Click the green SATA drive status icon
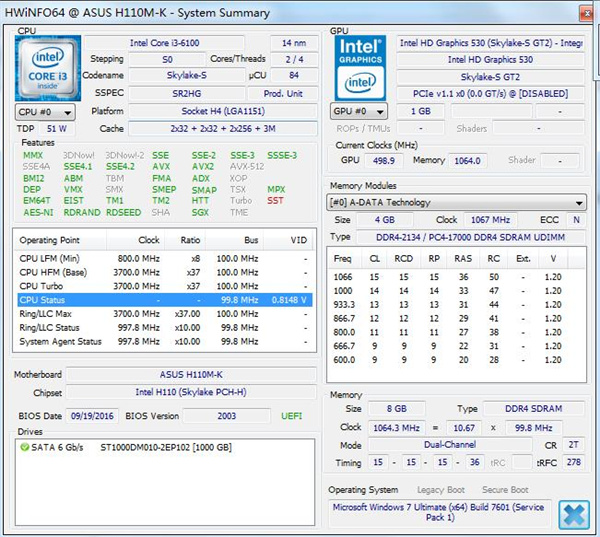The image size is (600, 537). click(25, 447)
